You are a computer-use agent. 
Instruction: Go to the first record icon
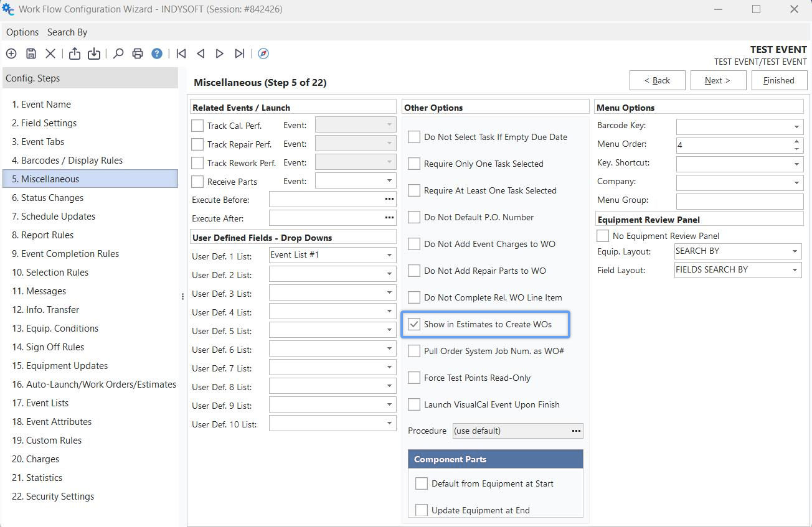coord(181,54)
